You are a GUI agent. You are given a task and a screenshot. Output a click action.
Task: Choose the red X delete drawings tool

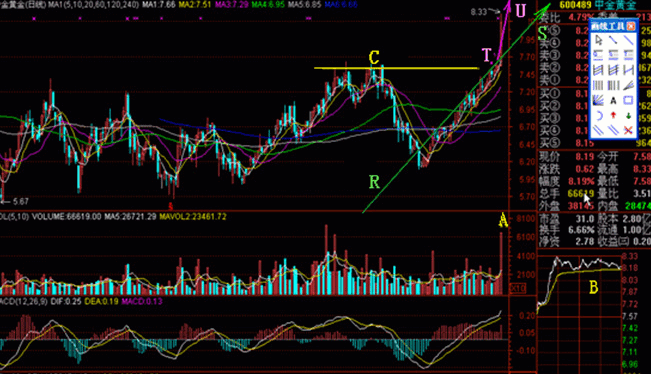pyautogui.click(x=628, y=131)
